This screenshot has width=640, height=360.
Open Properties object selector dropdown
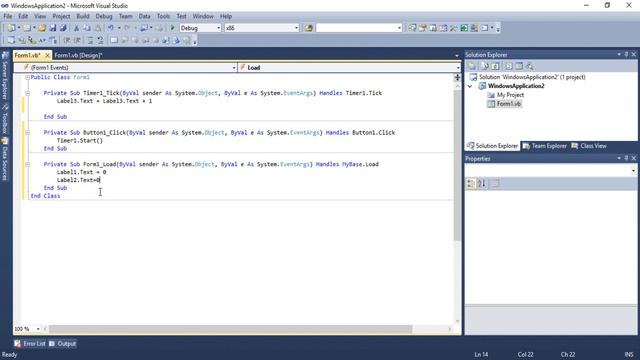pos(633,171)
